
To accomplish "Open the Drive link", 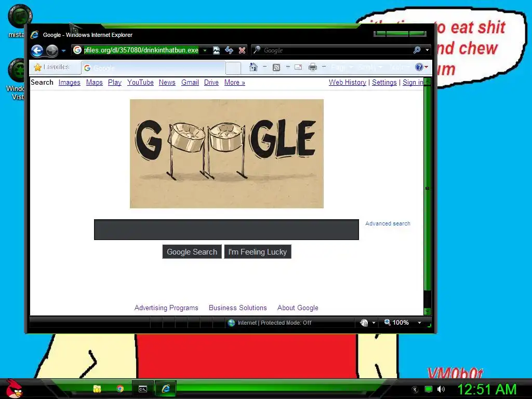I will (x=211, y=83).
